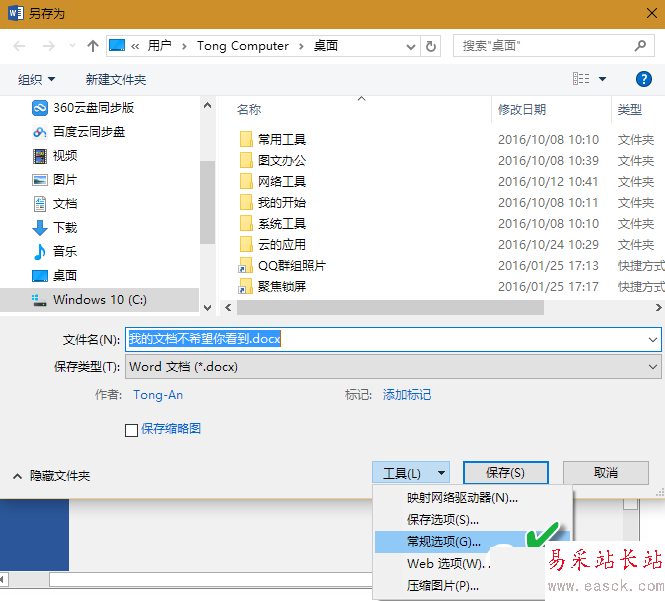The height and width of the screenshot is (601, 665).
Task: Click file list scroll right arrow
Action: click(658, 307)
